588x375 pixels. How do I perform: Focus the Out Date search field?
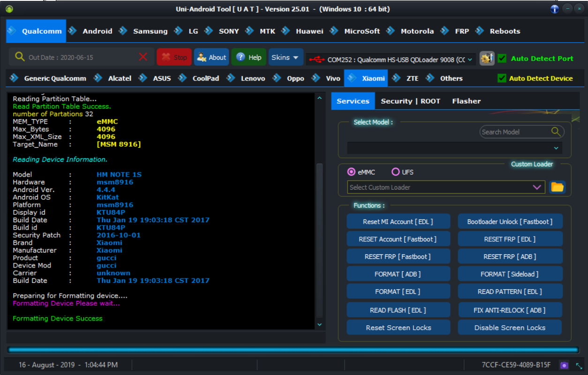pyautogui.click(x=81, y=57)
